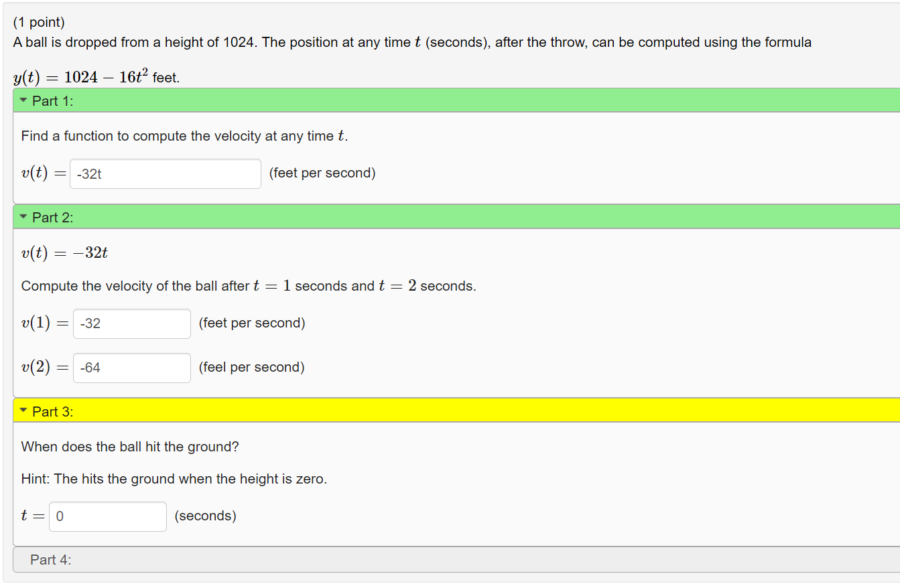The height and width of the screenshot is (588, 900).
Task: Collapse the Part 2 section triangle
Action: [22, 216]
